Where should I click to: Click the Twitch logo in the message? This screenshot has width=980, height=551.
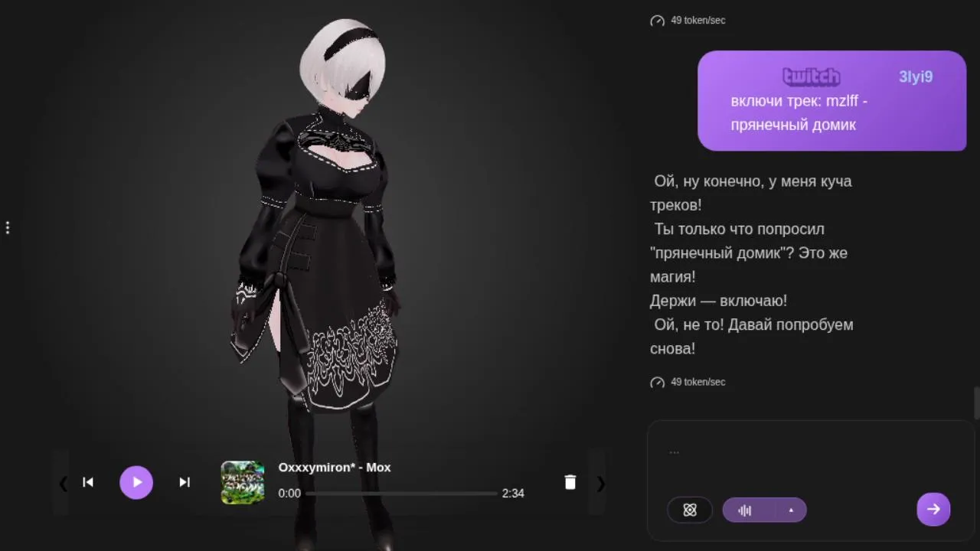coord(812,77)
